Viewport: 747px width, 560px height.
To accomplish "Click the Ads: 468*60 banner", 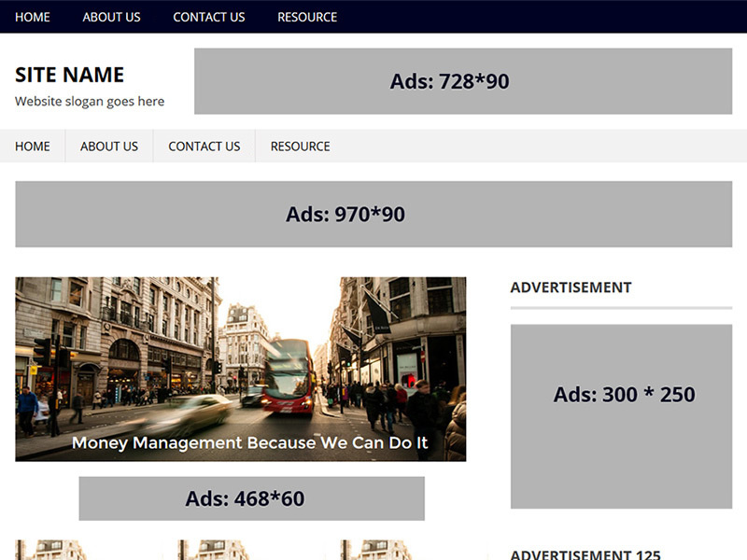I will click(x=251, y=498).
